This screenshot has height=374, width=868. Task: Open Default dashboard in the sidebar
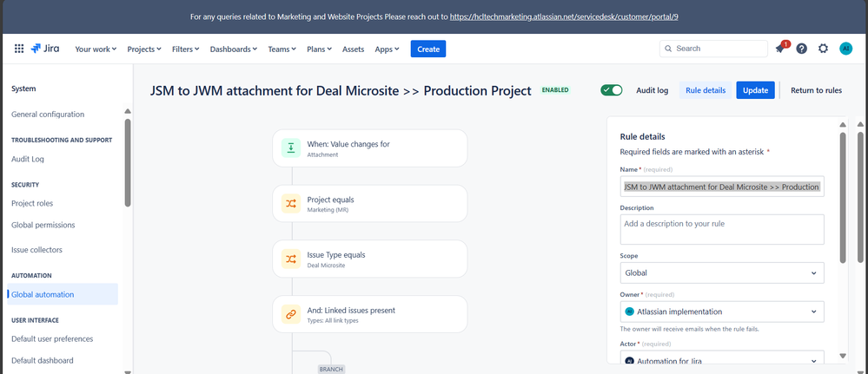42,360
